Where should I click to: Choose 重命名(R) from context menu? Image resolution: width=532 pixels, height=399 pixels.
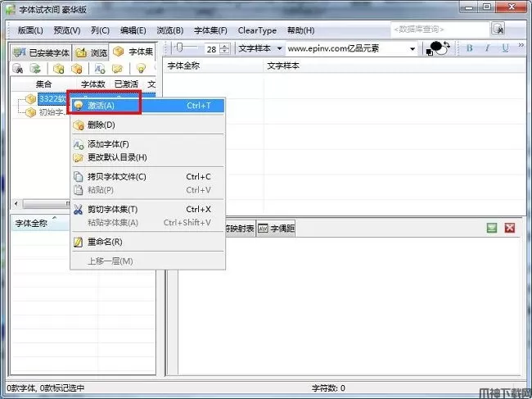coord(147,242)
